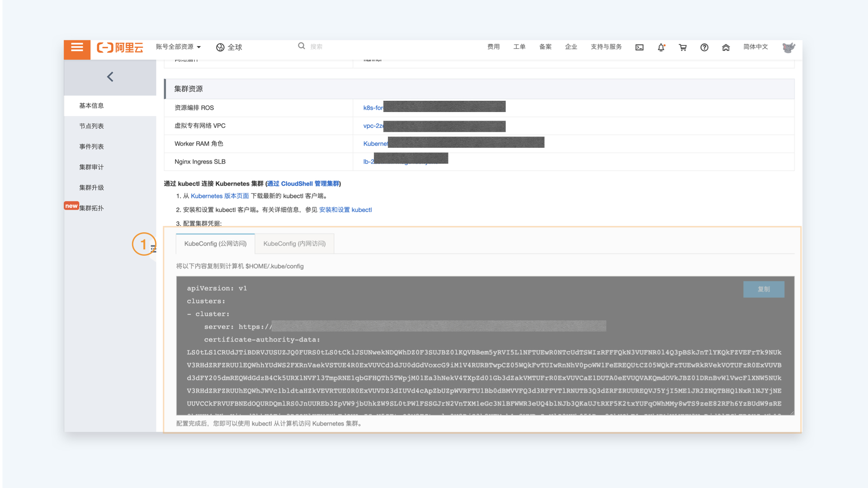Open the 全球 region selector

coord(229,47)
